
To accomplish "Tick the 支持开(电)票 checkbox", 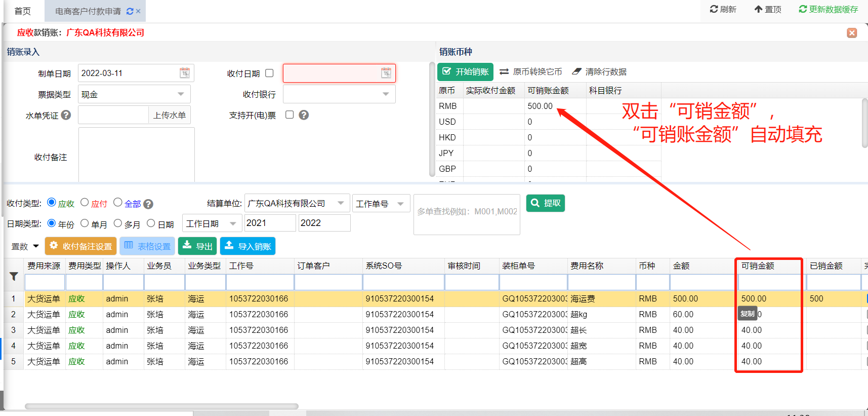I will (290, 115).
